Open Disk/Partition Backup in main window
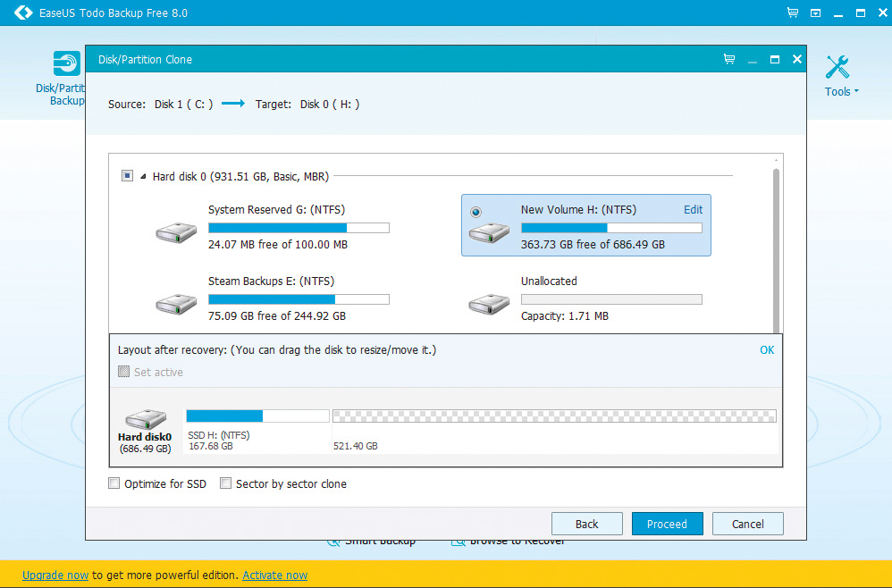892x588 pixels. (62, 79)
